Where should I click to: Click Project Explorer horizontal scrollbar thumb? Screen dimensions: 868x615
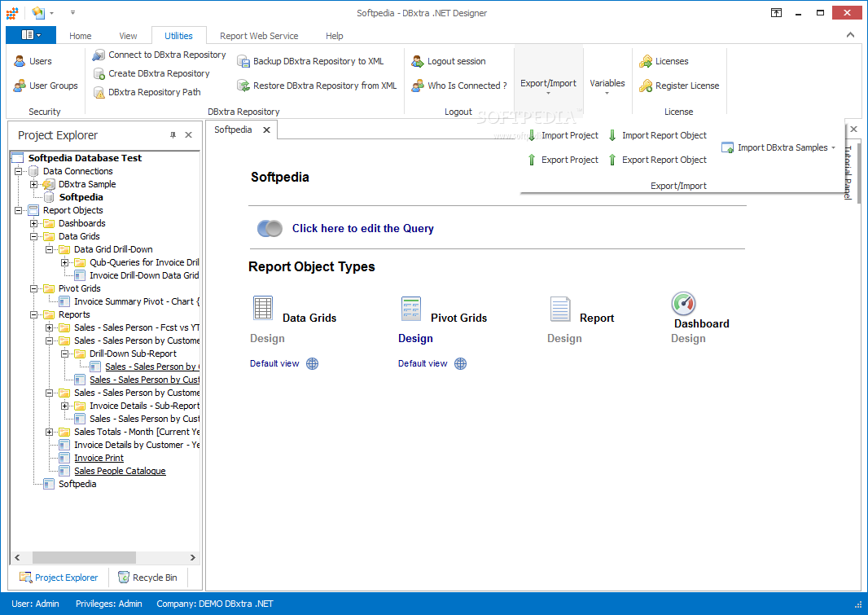[x=84, y=557]
